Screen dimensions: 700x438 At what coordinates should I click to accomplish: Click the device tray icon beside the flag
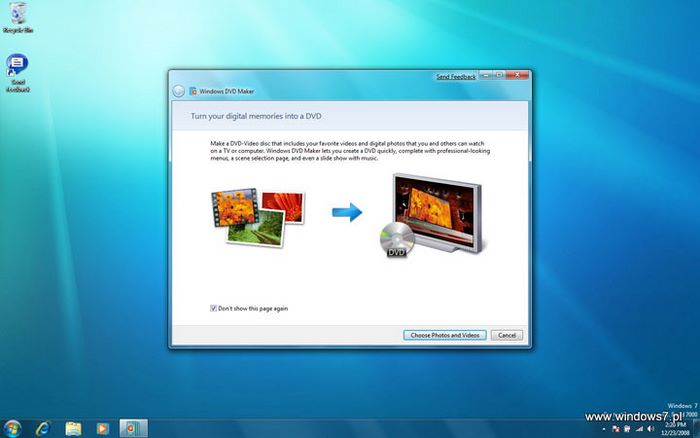point(627,429)
